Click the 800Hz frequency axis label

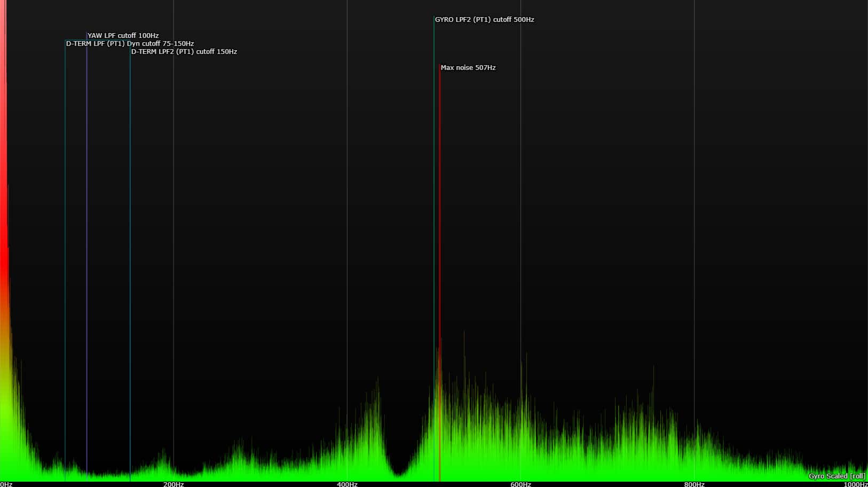tap(694, 484)
